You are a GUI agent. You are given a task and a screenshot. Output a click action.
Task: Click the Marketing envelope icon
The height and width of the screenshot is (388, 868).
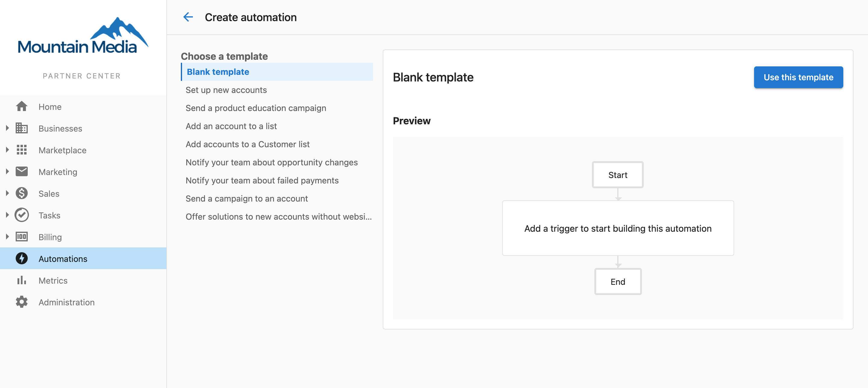click(22, 172)
